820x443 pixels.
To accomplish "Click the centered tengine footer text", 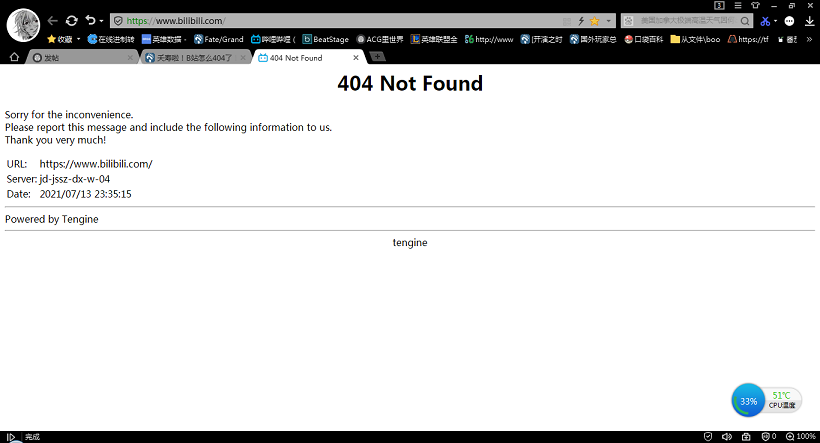I will tap(410, 243).
